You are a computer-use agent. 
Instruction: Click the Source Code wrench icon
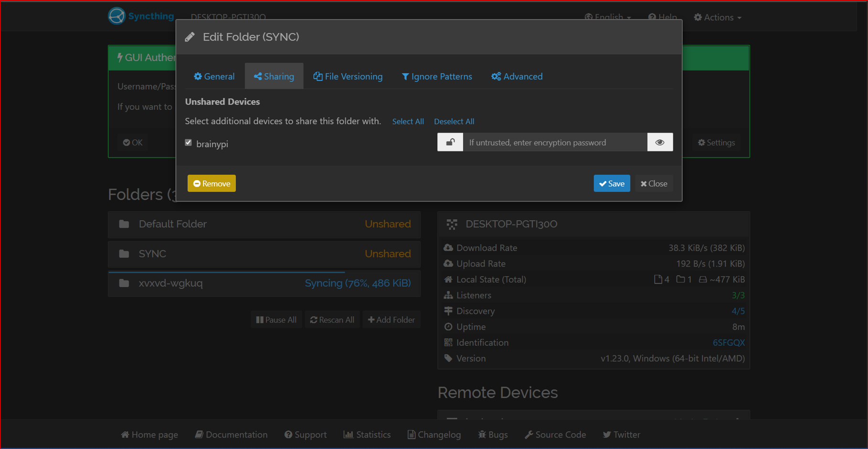pos(529,434)
